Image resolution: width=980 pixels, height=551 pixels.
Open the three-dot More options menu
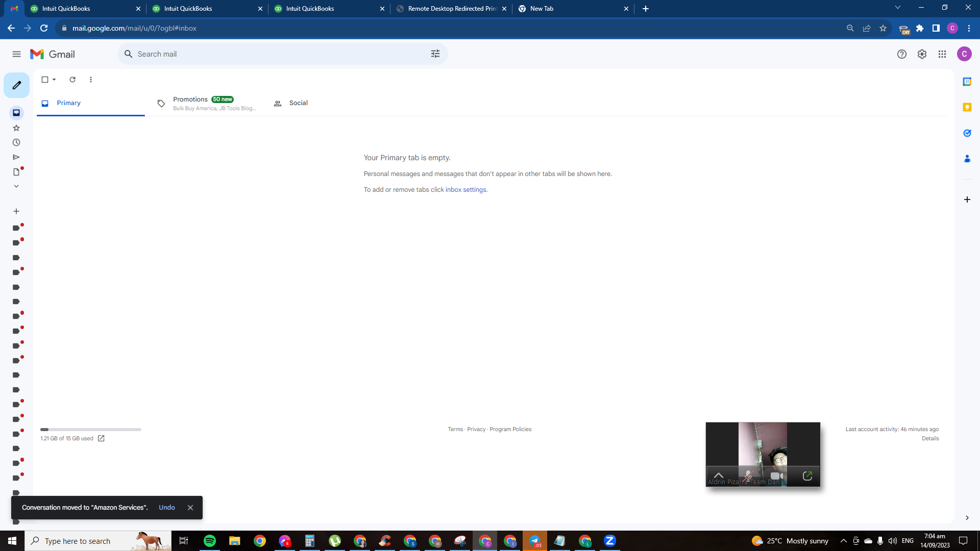click(91, 80)
